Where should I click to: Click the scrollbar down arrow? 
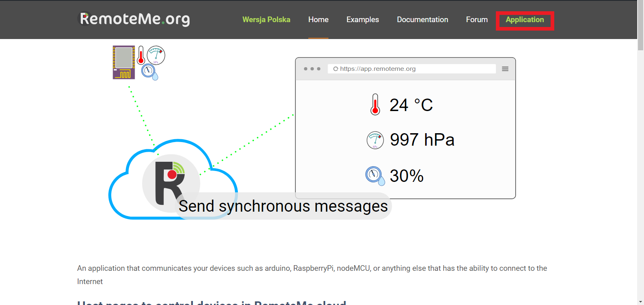(x=640, y=301)
